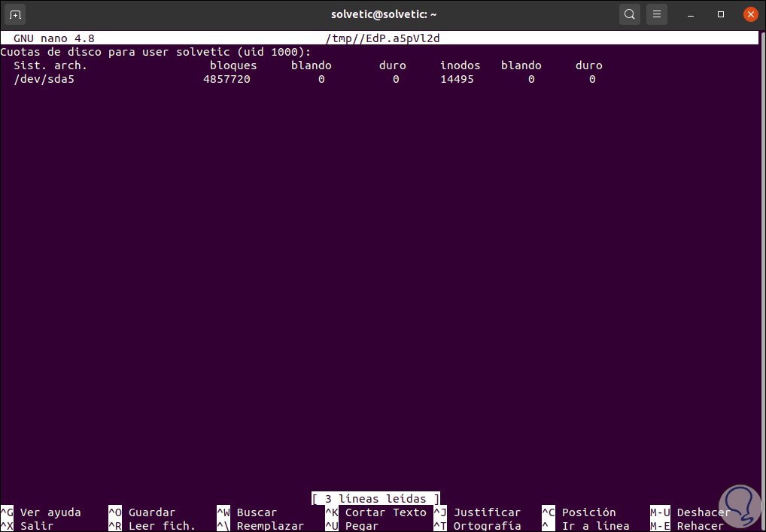Open a new terminal tab
This screenshot has height=532, width=766.
tap(15, 14)
